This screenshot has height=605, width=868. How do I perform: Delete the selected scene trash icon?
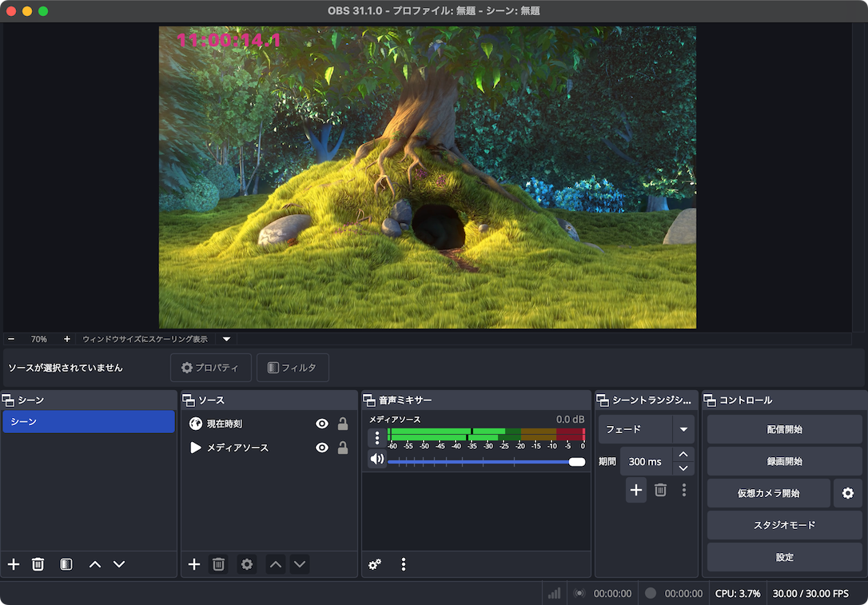[x=38, y=564]
